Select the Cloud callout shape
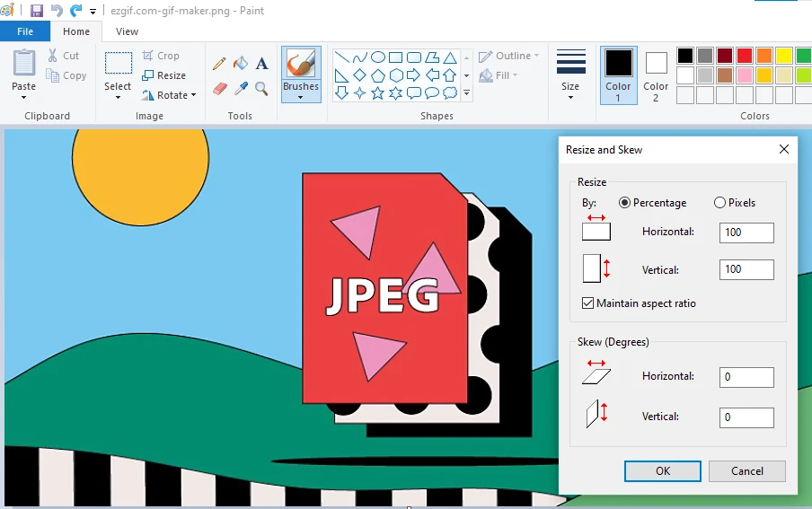The height and width of the screenshot is (509, 812). 450,93
